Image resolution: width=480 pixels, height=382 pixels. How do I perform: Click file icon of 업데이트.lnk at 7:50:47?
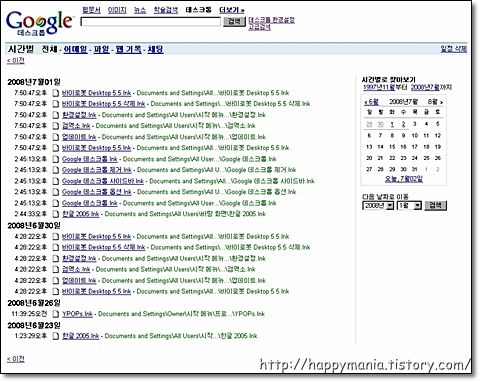click(x=56, y=137)
